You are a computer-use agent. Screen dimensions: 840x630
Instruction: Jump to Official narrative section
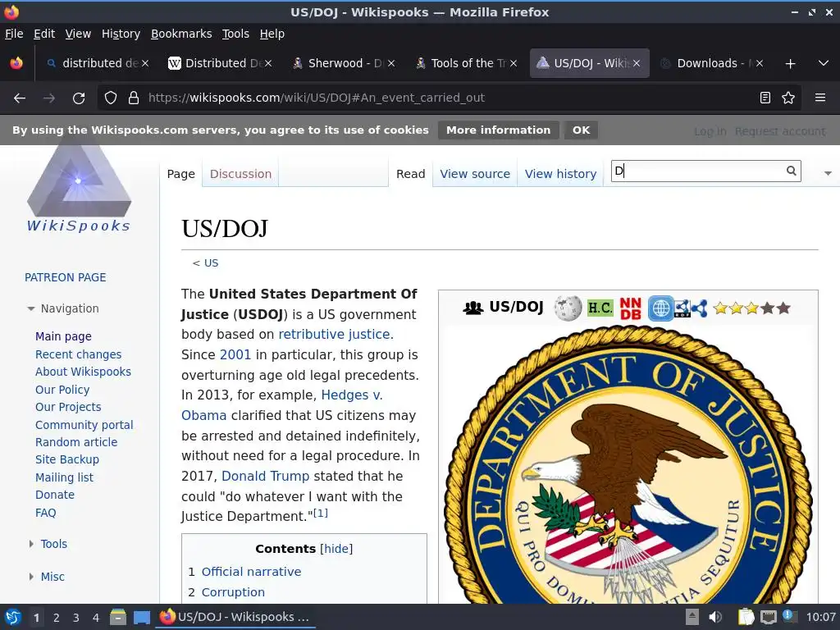pos(251,572)
